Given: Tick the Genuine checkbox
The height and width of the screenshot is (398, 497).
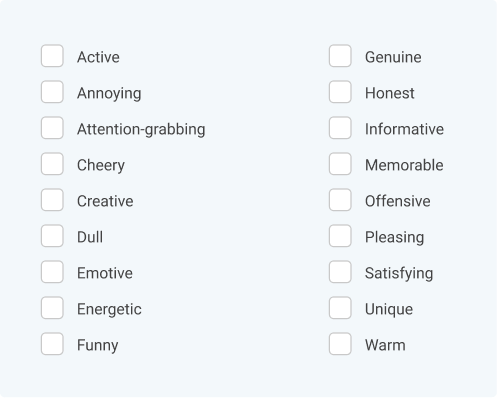Looking at the screenshot, I should [340, 56].
